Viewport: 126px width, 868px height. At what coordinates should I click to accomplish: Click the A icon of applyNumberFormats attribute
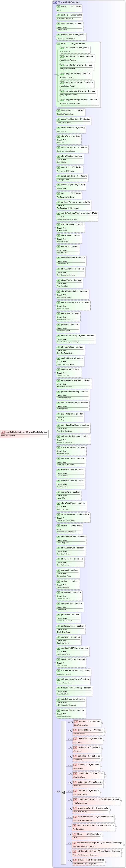tap(62, 56)
